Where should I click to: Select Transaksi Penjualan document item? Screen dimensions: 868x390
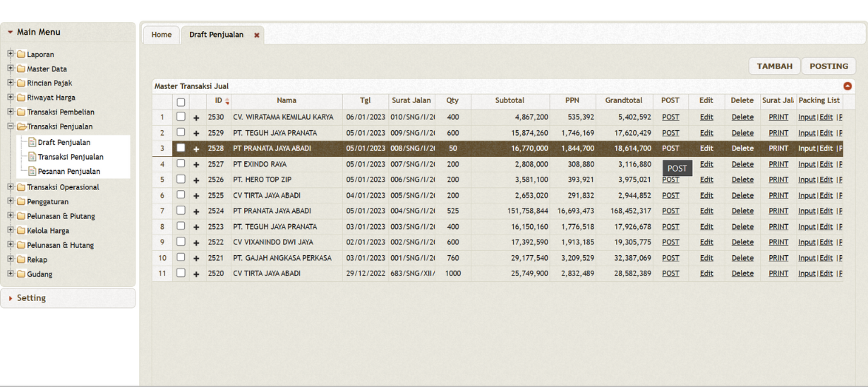coord(70,157)
